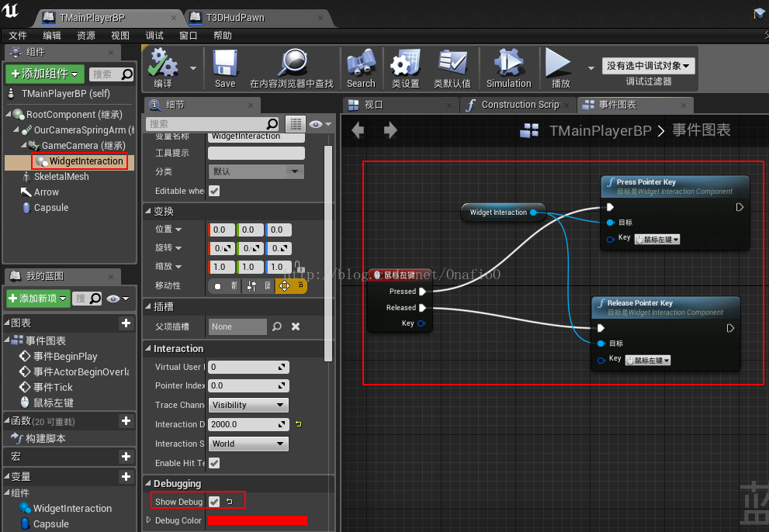Collapse Interaction section
This screenshot has height=532, width=769.
point(148,348)
